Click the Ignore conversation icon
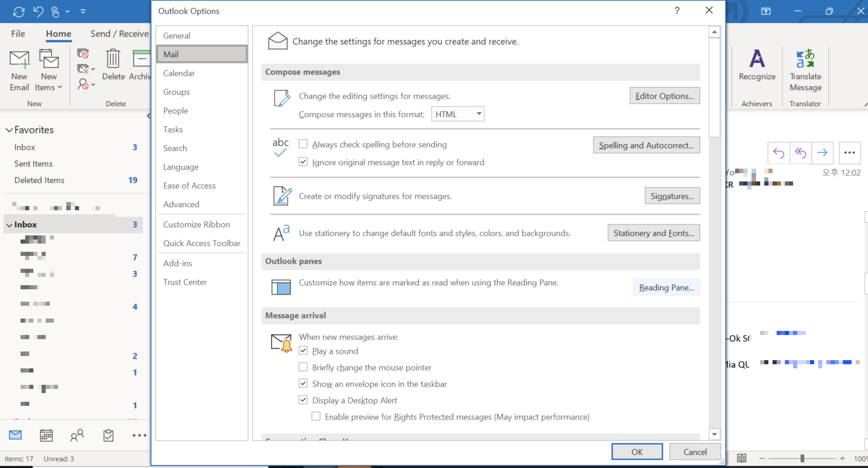The height and width of the screenshot is (468, 868). point(83,53)
